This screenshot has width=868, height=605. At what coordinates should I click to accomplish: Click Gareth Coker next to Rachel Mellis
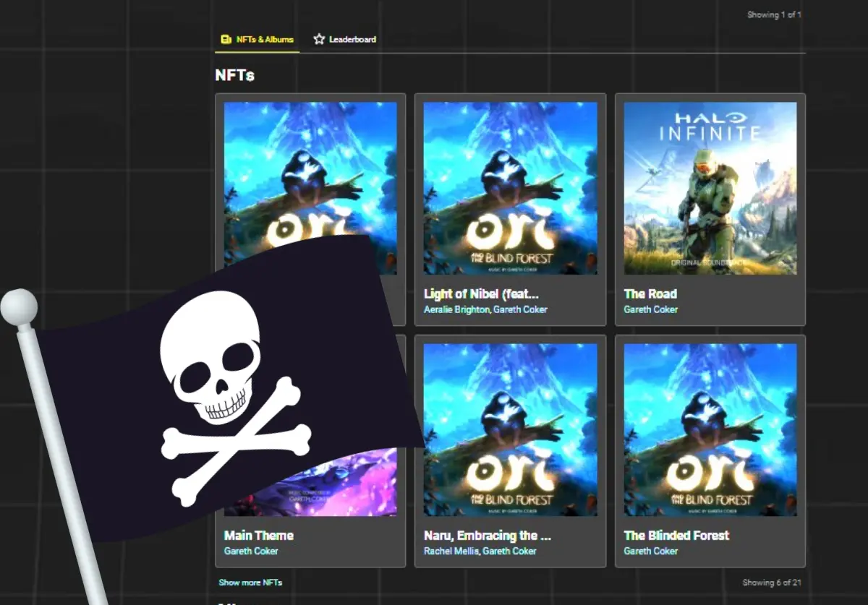click(510, 551)
